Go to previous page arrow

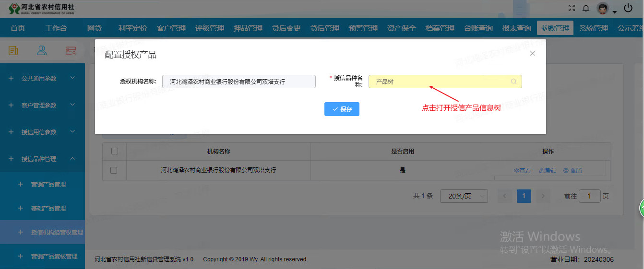504,196
